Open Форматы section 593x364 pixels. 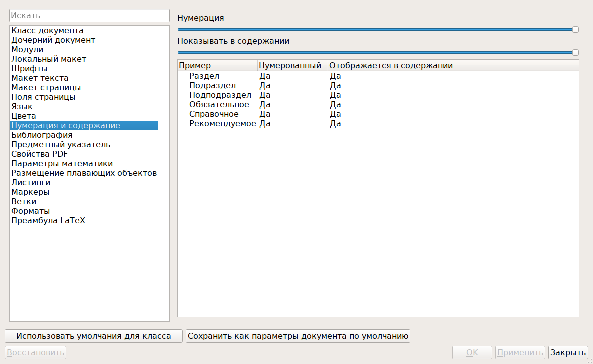[84, 211]
